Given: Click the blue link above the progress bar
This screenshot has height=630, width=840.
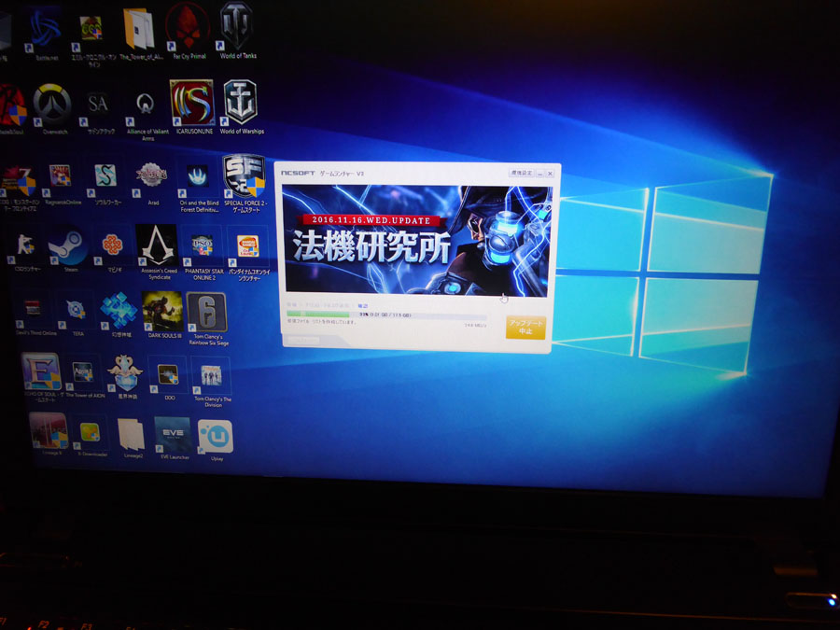Looking at the screenshot, I should [x=363, y=306].
